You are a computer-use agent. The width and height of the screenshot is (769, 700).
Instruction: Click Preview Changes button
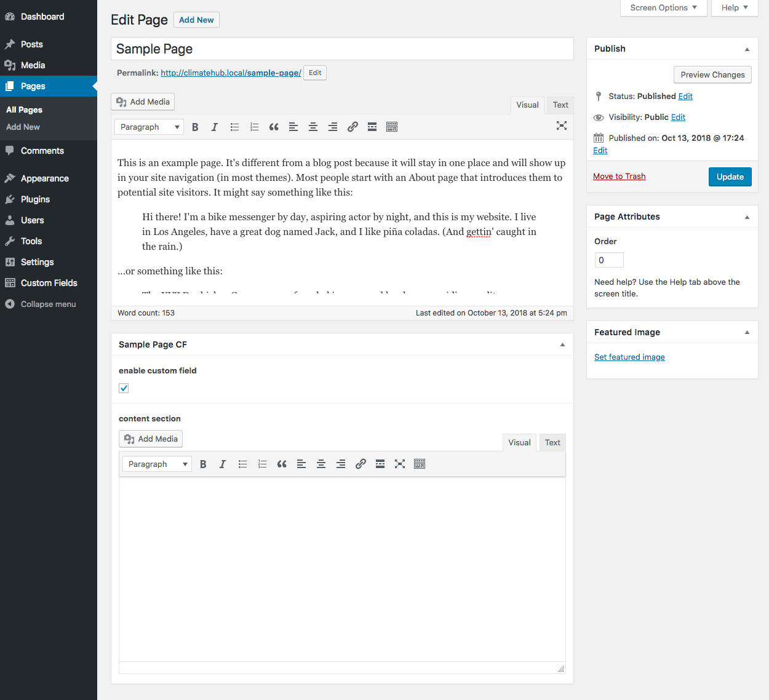pos(712,74)
